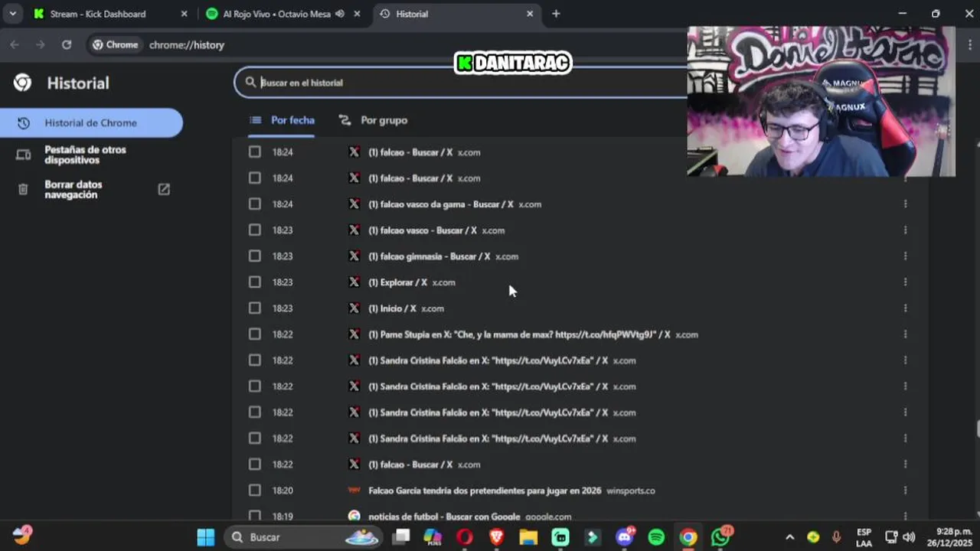This screenshot has width=980, height=551.
Task: Close the Stream - Kick Dashboard tab
Action: (x=184, y=14)
